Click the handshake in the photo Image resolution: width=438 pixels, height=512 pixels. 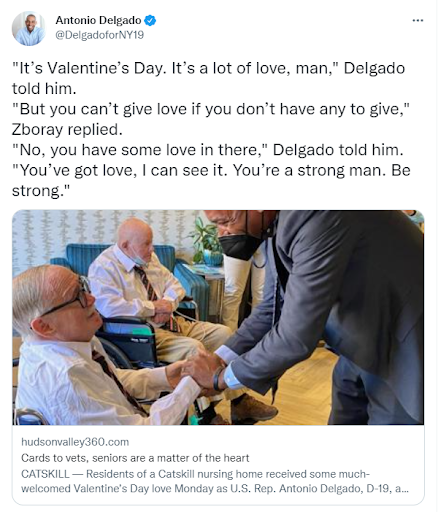[197, 372]
